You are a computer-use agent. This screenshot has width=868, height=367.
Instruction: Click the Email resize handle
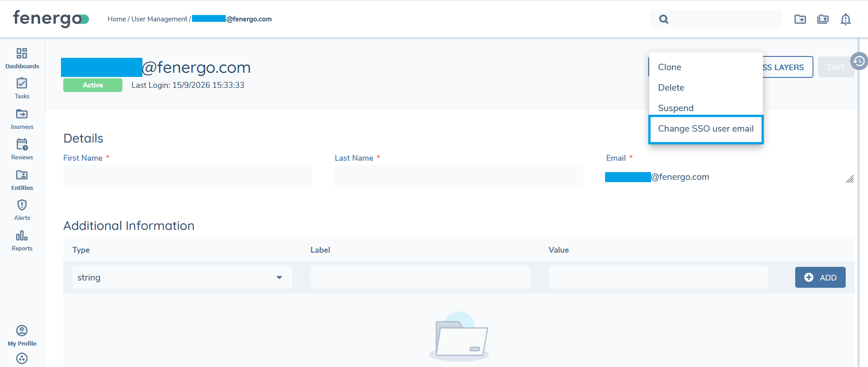coord(850,179)
